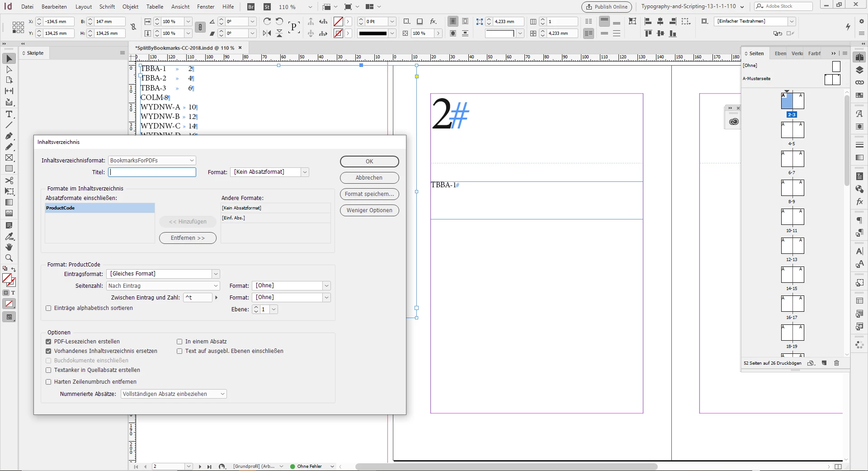
Task: Click the Titel input field
Action: tap(152, 172)
